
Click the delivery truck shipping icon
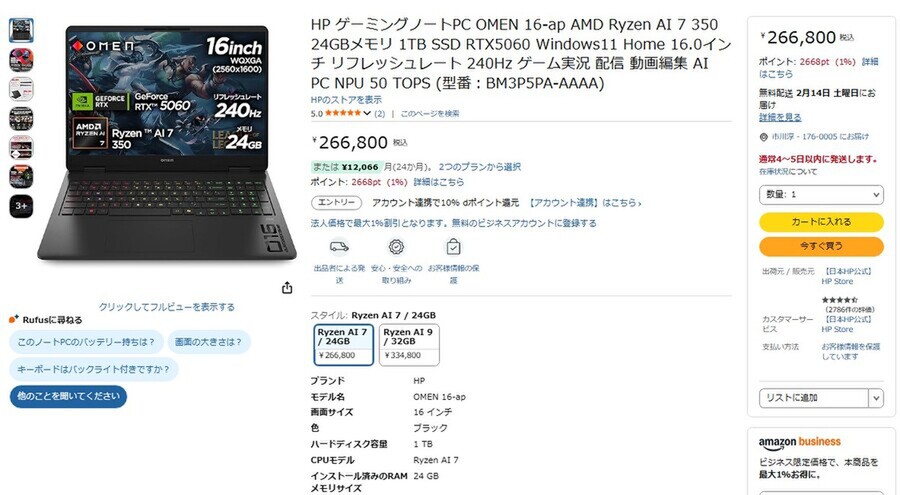[339, 247]
